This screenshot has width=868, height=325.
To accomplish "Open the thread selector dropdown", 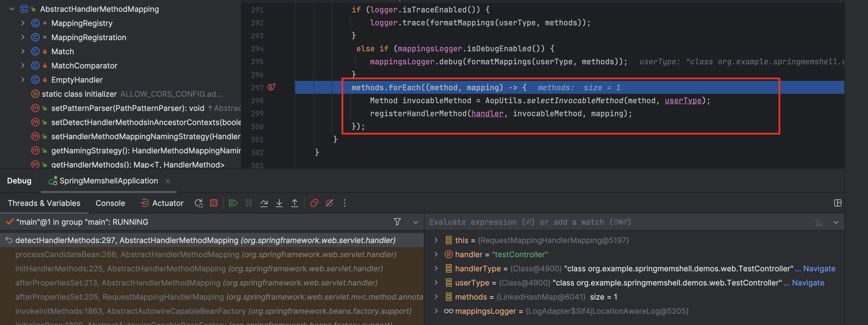I will pyautogui.click(x=415, y=222).
